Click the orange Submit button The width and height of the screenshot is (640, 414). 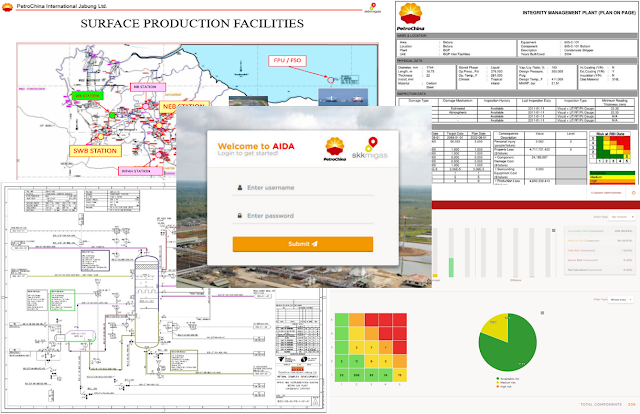click(302, 244)
